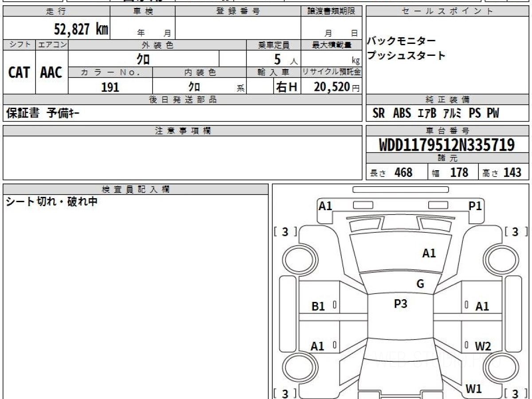Viewport: 532px width, 399px height.
Task: Click the width value 178
Action: coord(459,172)
